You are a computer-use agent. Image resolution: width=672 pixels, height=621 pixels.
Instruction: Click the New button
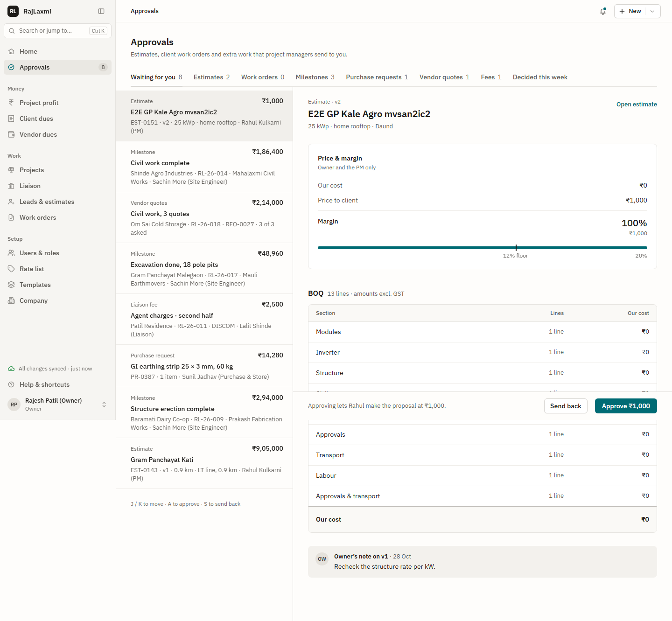click(x=630, y=11)
